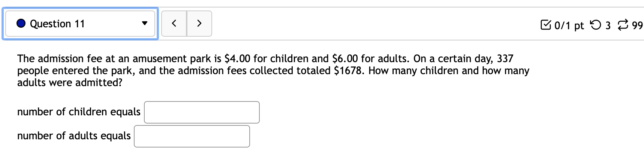Click the $1678 total in the problem

pyautogui.click(x=349, y=71)
